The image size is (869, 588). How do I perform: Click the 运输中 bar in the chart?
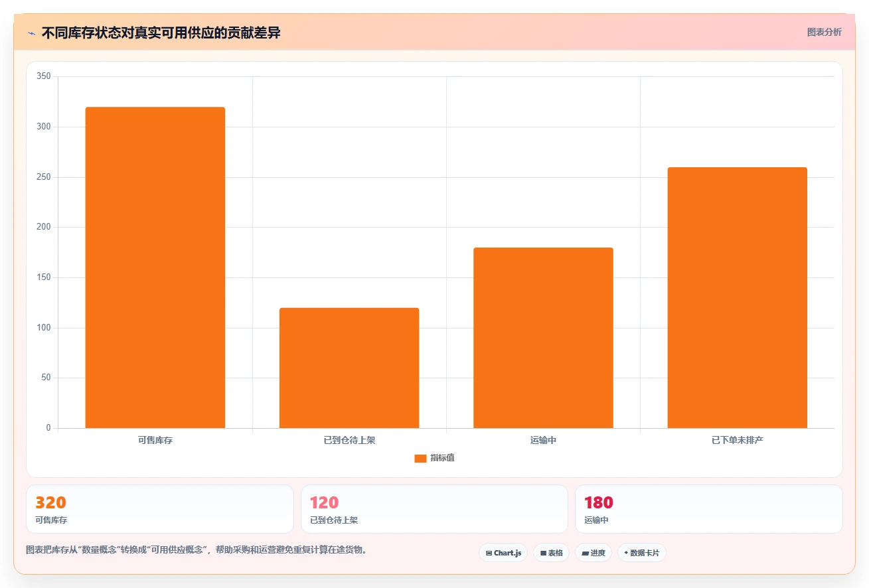click(x=543, y=338)
